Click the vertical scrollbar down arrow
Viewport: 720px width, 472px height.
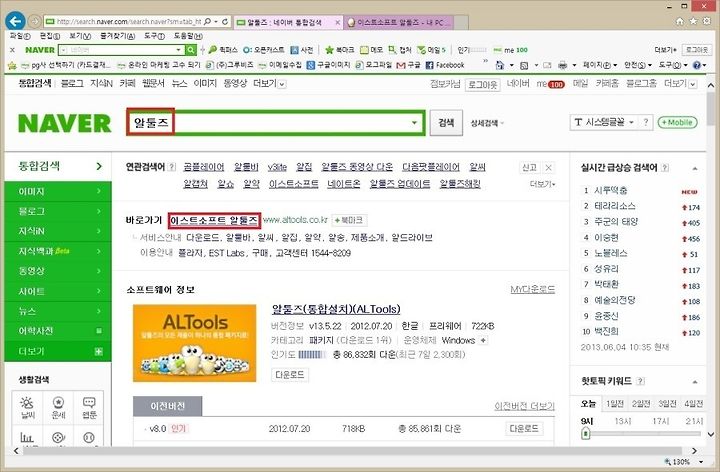(x=711, y=434)
